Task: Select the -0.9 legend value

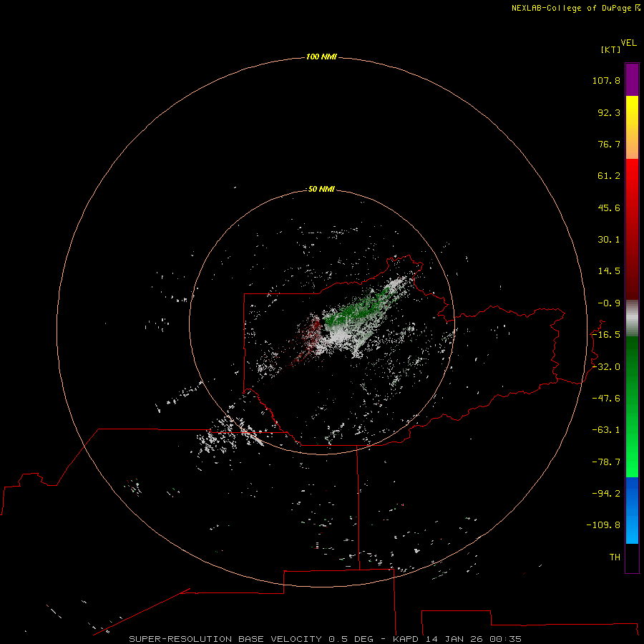Action: click(x=609, y=303)
